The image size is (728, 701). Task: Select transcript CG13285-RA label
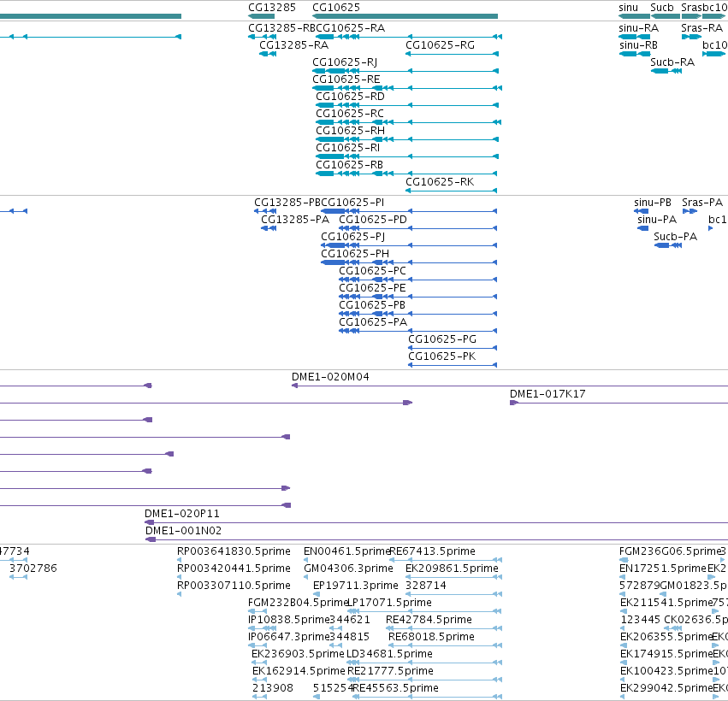294,45
